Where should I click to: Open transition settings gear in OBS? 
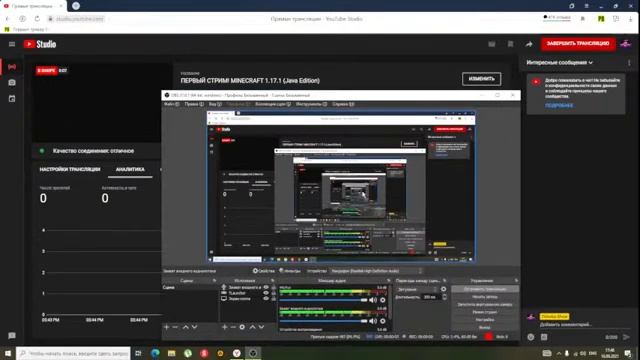(x=444, y=289)
